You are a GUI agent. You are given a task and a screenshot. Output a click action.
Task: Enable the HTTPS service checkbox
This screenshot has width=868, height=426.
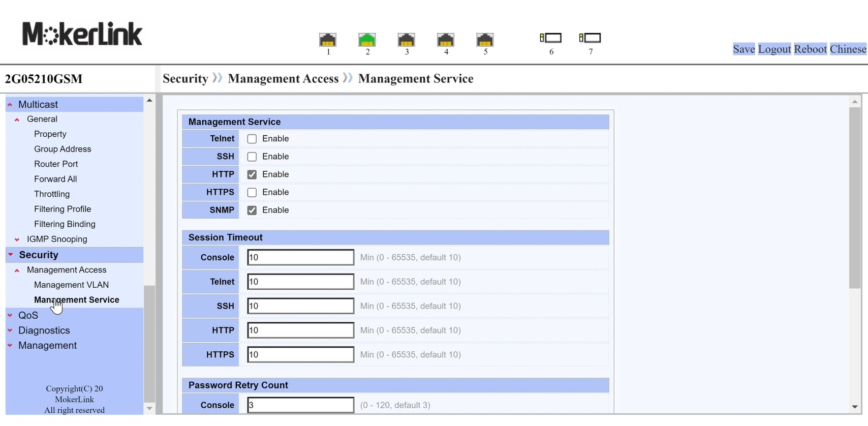pos(252,192)
